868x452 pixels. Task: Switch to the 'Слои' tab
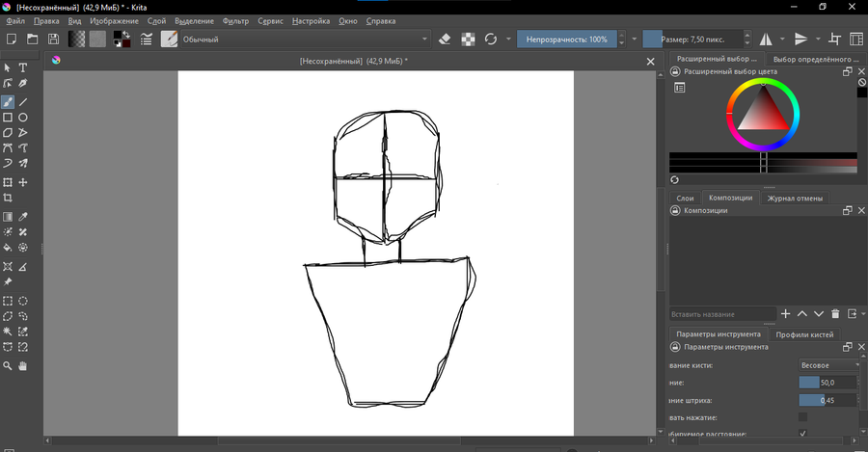tap(685, 199)
